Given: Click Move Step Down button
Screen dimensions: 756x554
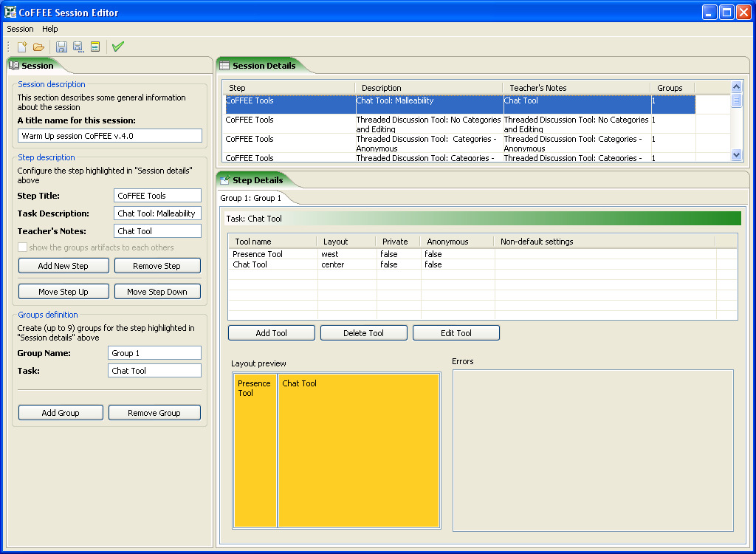Looking at the screenshot, I should pyautogui.click(x=157, y=292).
